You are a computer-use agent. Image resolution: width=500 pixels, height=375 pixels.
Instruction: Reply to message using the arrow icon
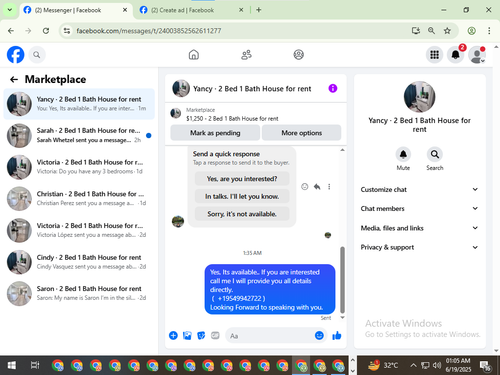tap(317, 187)
